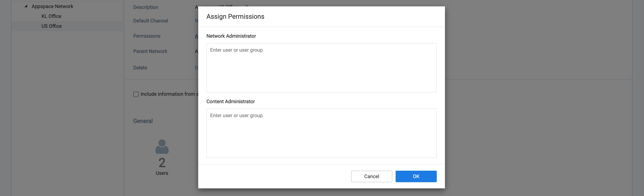The width and height of the screenshot is (644, 196).
Task: Enable the Include information from checkbox
Action: click(x=136, y=94)
